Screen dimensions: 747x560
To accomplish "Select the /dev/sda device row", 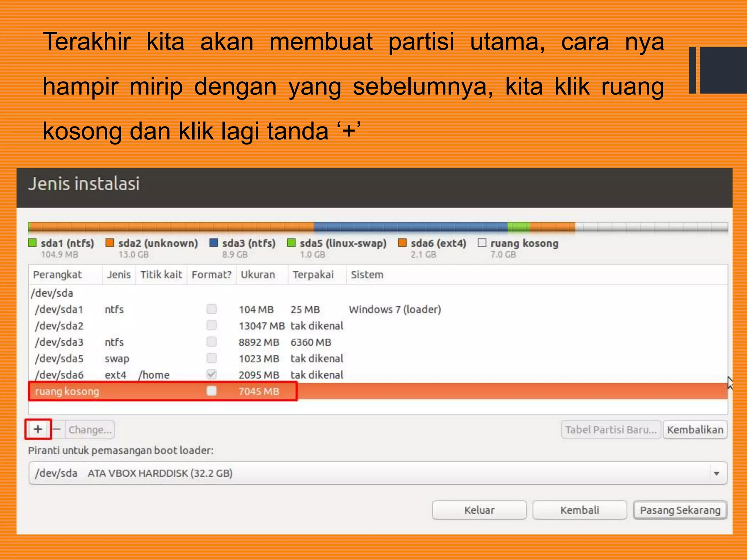I will [x=378, y=293].
